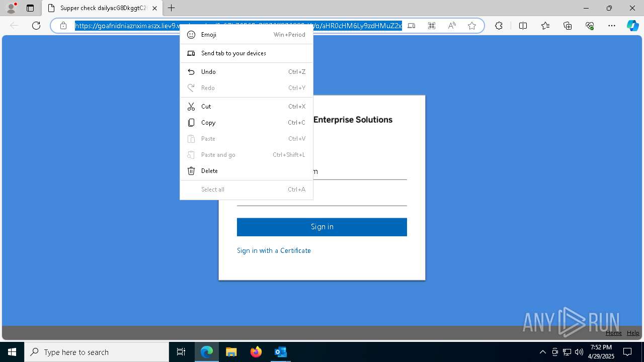The width and height of the screenshot is (644, 362).
Task: Start Read aloud from address bar
Action: click(452, 26)
